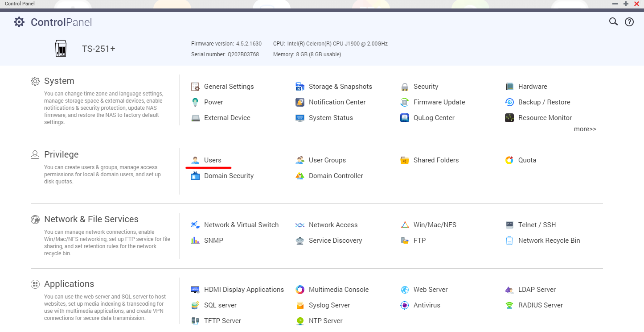Click the TFTP Server icon
644x332 pixels.
pos(195,321)
